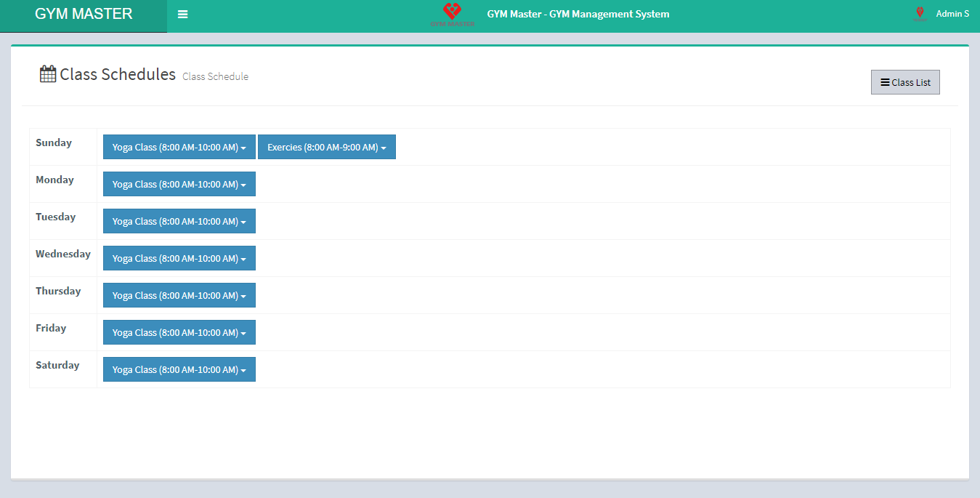Image resolution: width=980 pixels, height=498 pixels.
Task: Open Friday Yoga Class dropdown
Action: point(179,332)
